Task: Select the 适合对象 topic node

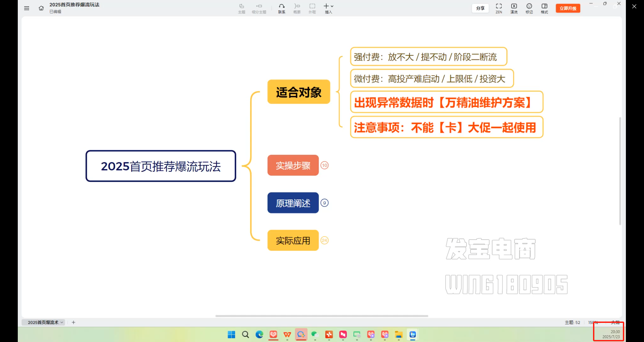Action: coord(299,92)
